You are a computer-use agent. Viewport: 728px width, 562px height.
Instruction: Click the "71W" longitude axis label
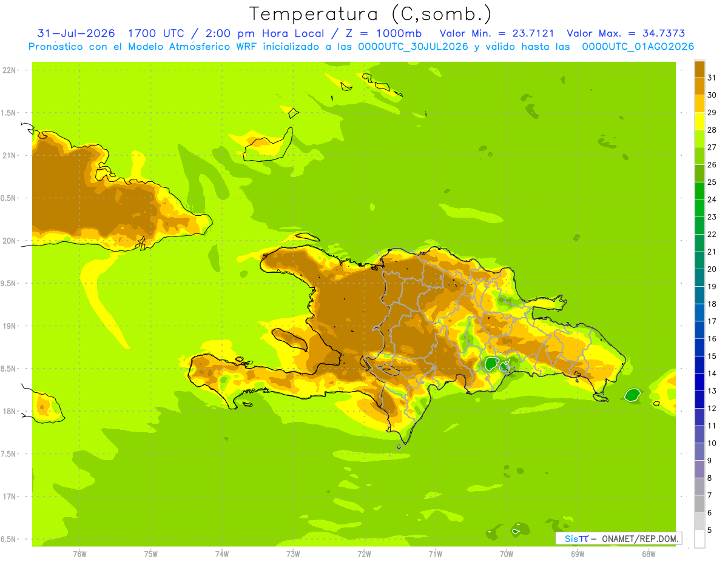(x=435, y=554)
